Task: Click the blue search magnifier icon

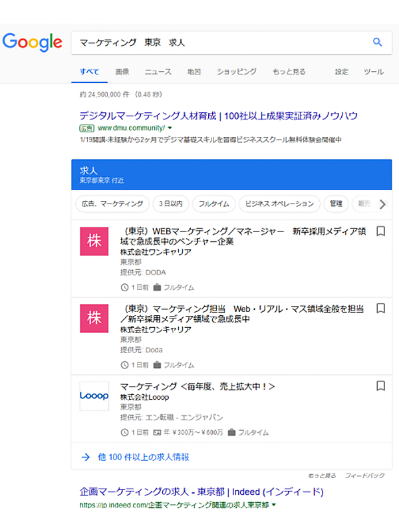Action: pyautogui.click(x=377, y=42)
